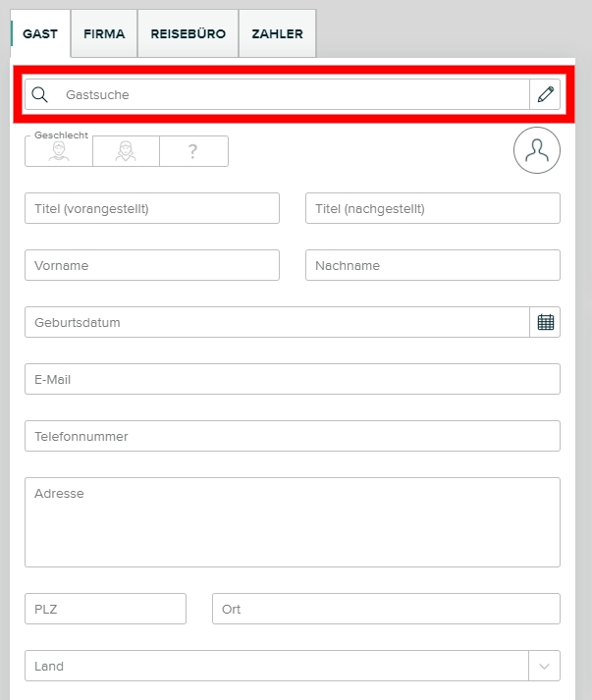This screenshot has height=700, width=592.
Task: Focus the Titel (nachgestellt) field
Action: pos(433,208)
